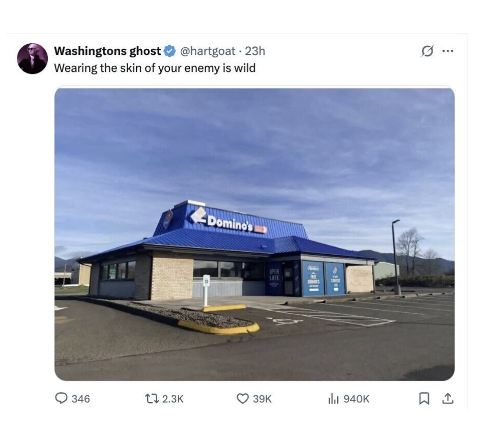Open the Washingtons ghost profile avatar
This screenshot has height=421, width=504.
coord(32,59)
